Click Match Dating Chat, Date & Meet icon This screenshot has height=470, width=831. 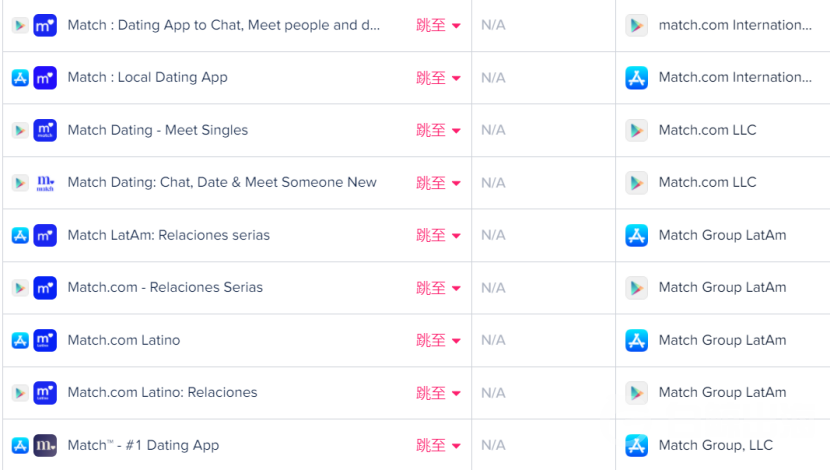point(45,183)
